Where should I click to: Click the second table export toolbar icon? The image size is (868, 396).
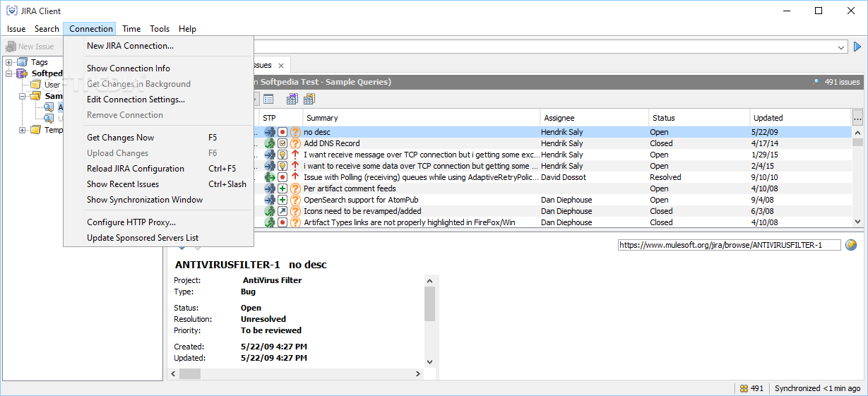point(309,99)
